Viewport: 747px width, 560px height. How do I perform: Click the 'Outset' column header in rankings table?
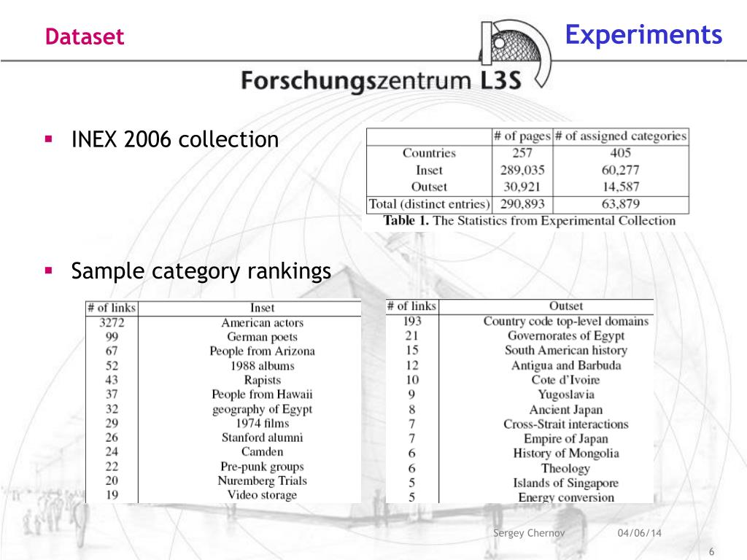565,306
